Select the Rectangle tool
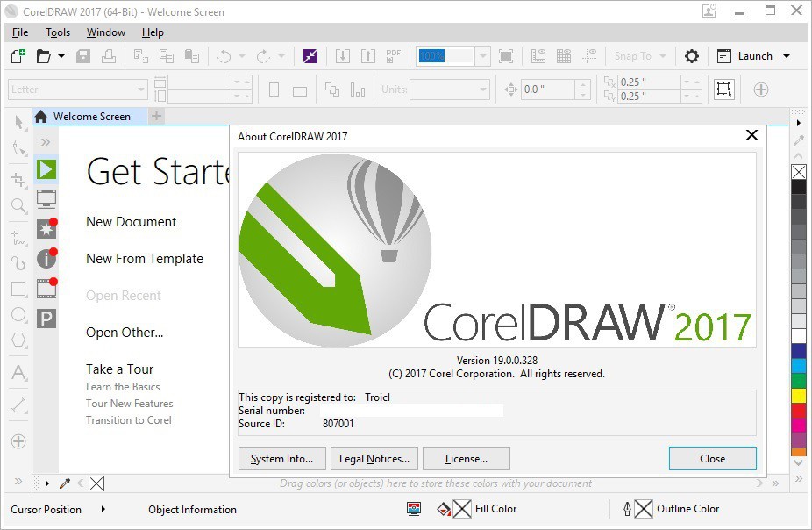This screenshot has width=812, height=530. click(x=18, y=289)
